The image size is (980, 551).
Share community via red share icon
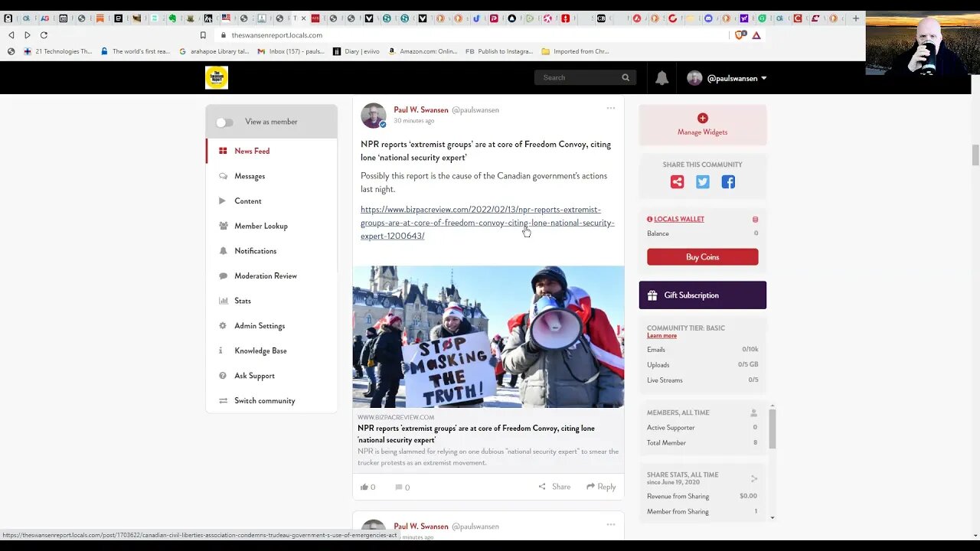coord(677,182)
